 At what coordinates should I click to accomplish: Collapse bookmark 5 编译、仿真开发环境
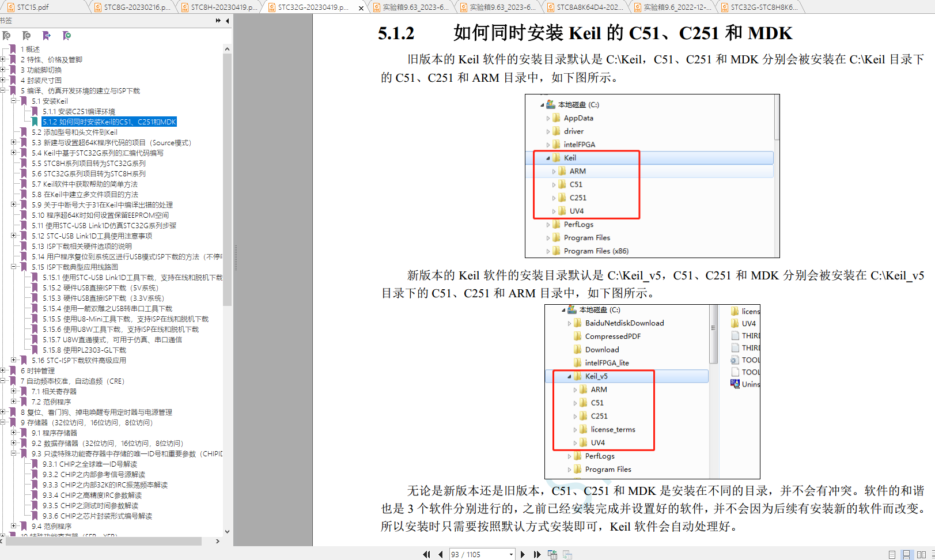pos(3,90)
